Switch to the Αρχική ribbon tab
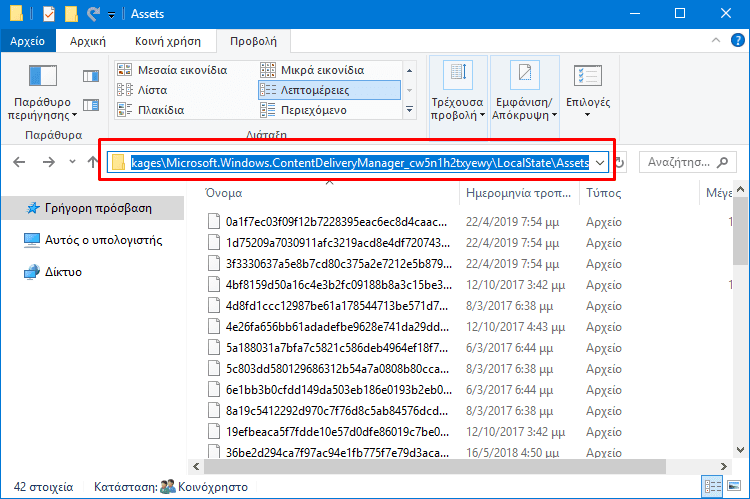The height and width of the screenshot is (499, 750). pyautogui.click(x=88, y=41)
